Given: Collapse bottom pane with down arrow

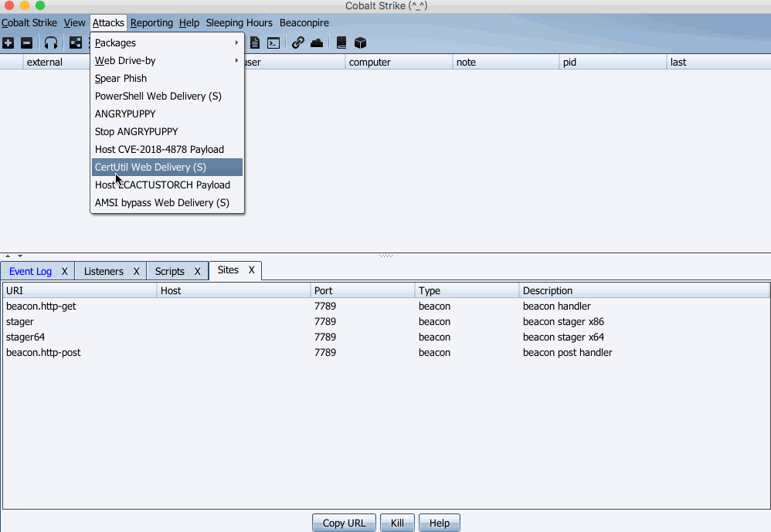Looking at the screenshot, I should pyautogui.click(x=20, y=256).
